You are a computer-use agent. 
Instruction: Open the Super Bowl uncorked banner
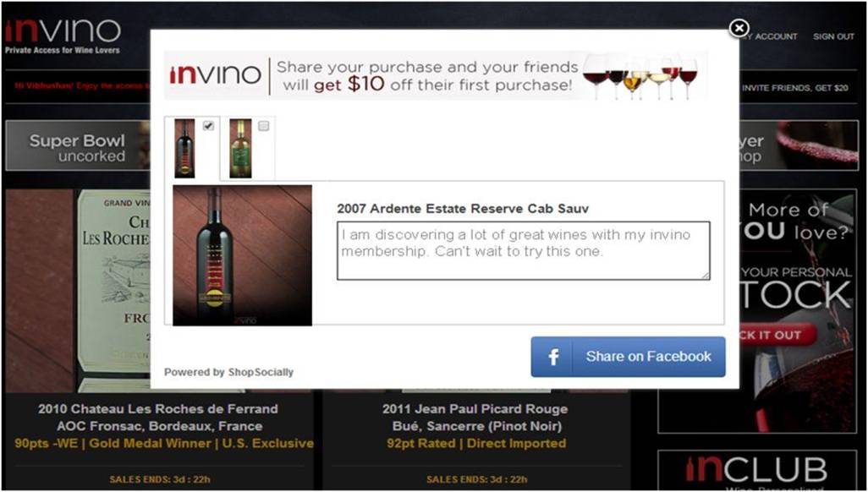pos(77,146)
